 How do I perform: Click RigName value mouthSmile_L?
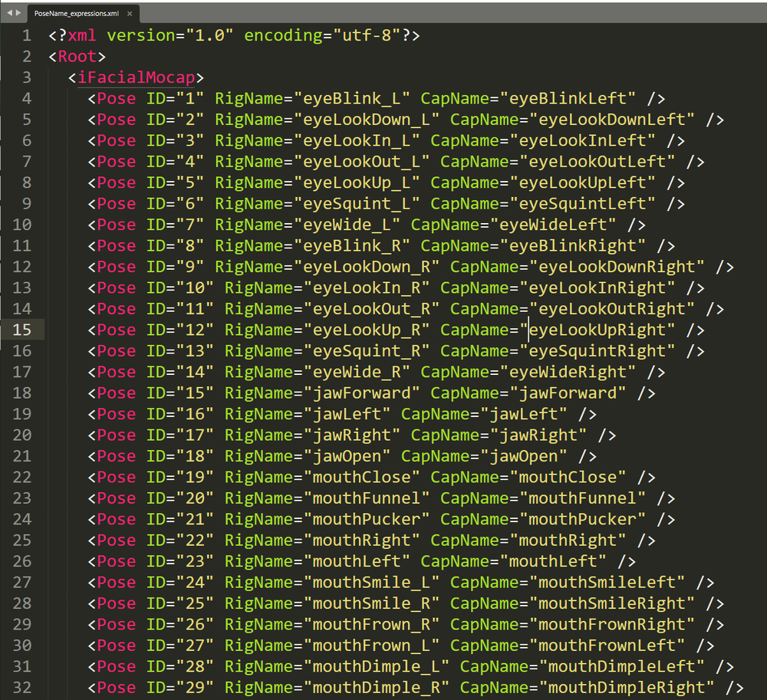pos(371,582)
